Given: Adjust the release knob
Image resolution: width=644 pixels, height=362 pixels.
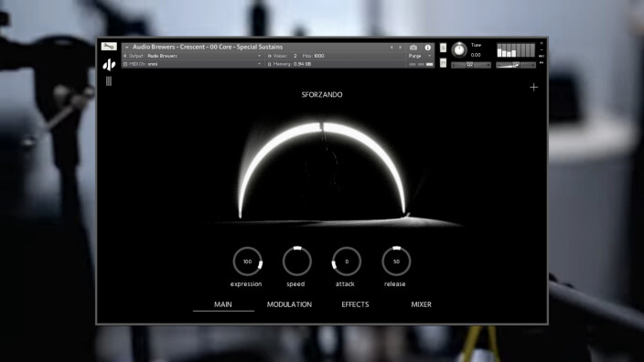Looking at the screenshot, I should 396,261.
